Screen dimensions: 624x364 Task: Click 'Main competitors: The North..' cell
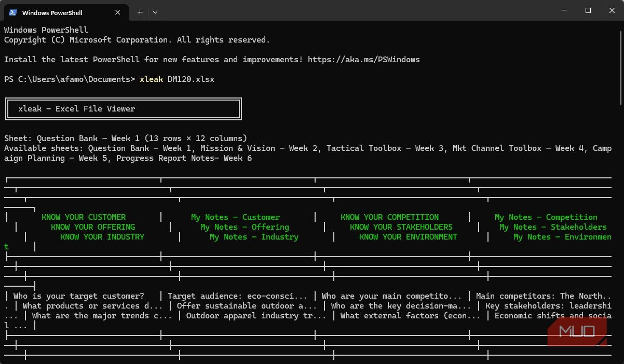pos(544,296)
